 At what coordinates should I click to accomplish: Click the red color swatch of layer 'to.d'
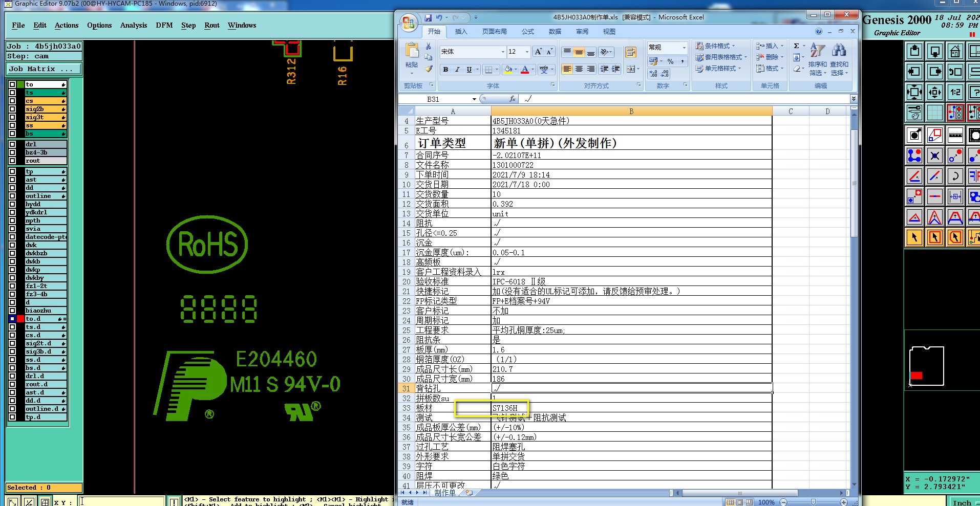[x=20, y=319]
